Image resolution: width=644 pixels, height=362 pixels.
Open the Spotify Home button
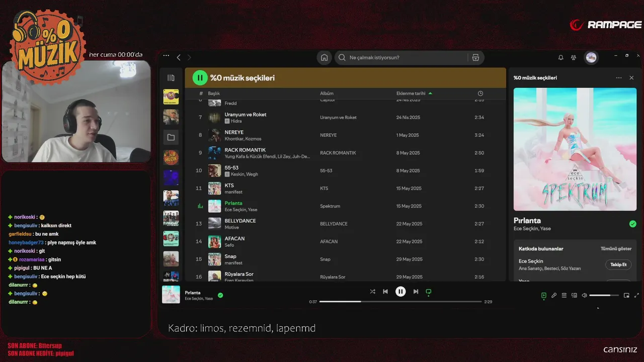point(325,57)
